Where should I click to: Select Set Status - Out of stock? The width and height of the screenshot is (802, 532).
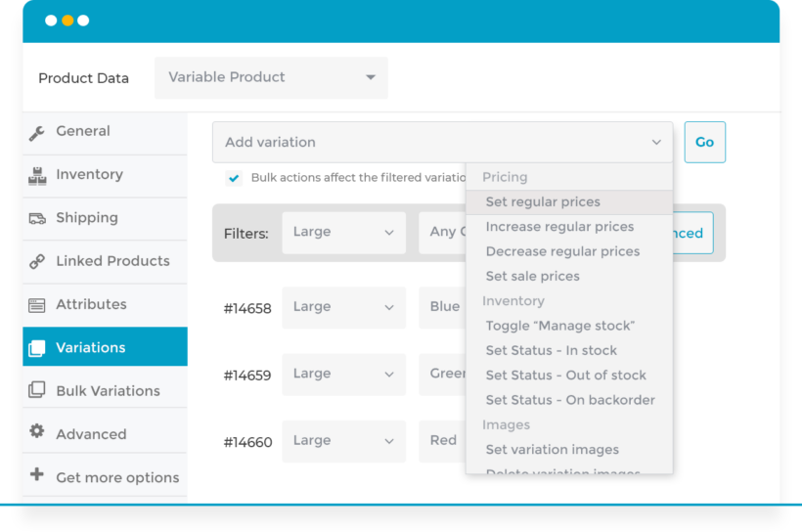click(565, 376)
